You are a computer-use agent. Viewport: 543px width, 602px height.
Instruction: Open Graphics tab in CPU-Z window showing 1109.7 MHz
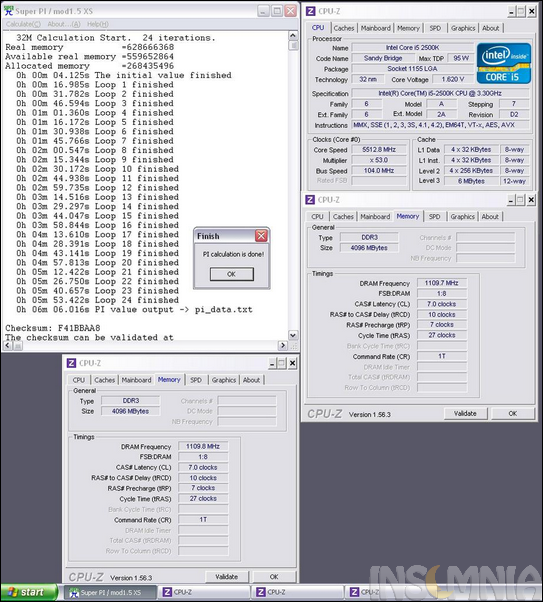pyautogui.click(x=462, y=217)
